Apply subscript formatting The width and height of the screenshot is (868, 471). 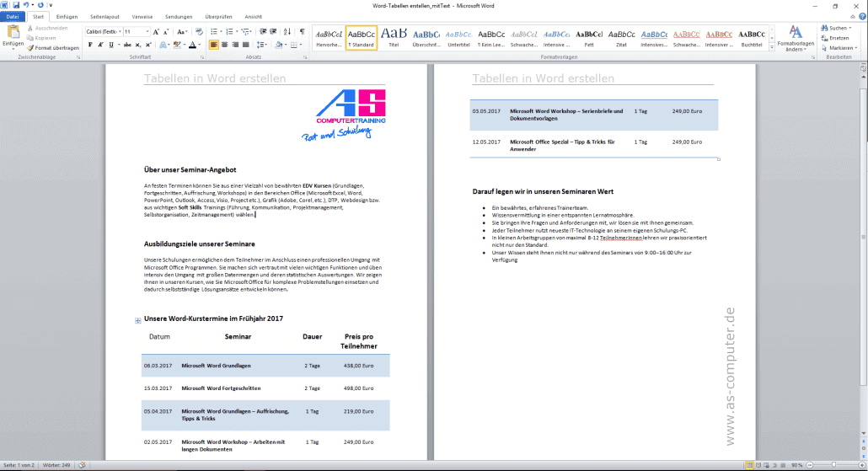(x=138, y=45)
